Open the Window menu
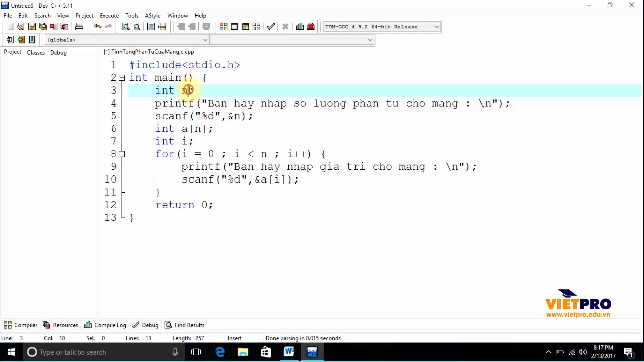Image resolution: width=644 pixels, height=362 pixels. pyautogui.click(x=178, y=16)
